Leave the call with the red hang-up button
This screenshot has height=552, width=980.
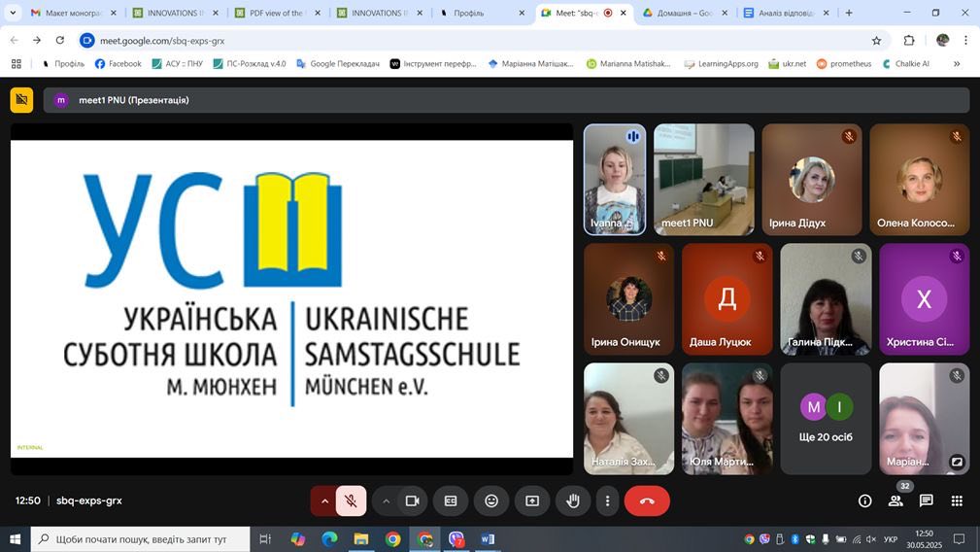(x=647, y=500)
